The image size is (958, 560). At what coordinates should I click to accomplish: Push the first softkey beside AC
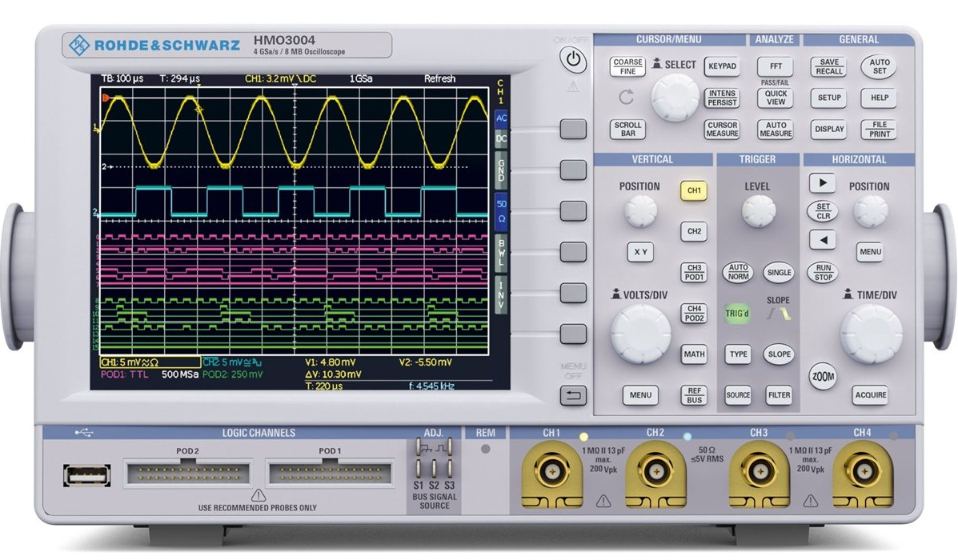(x=573, y=129)
